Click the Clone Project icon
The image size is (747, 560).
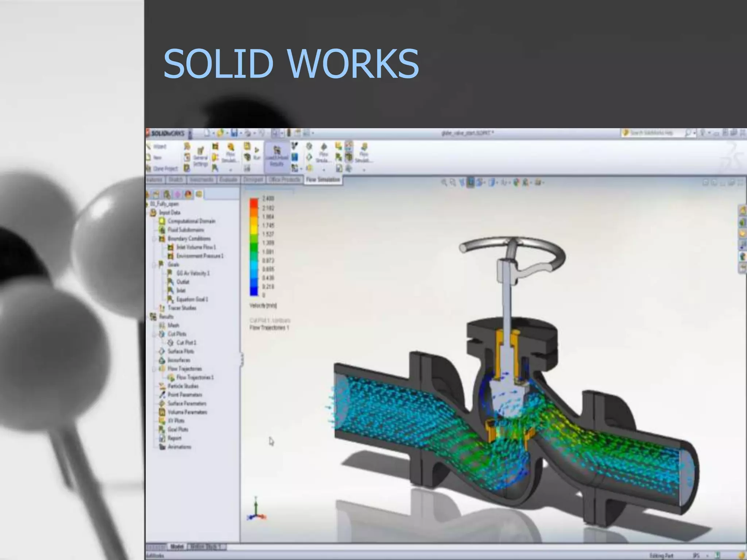pyautogui.click(x=149, y=169)
